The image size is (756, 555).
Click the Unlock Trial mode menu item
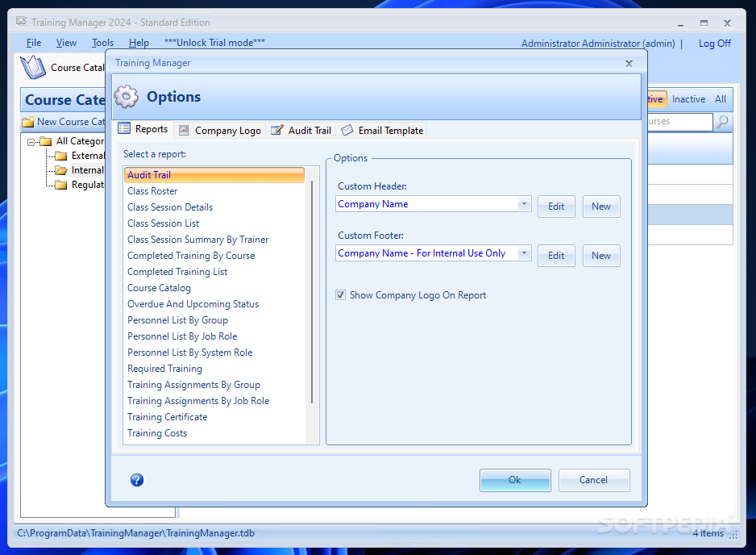pos(214,43)
